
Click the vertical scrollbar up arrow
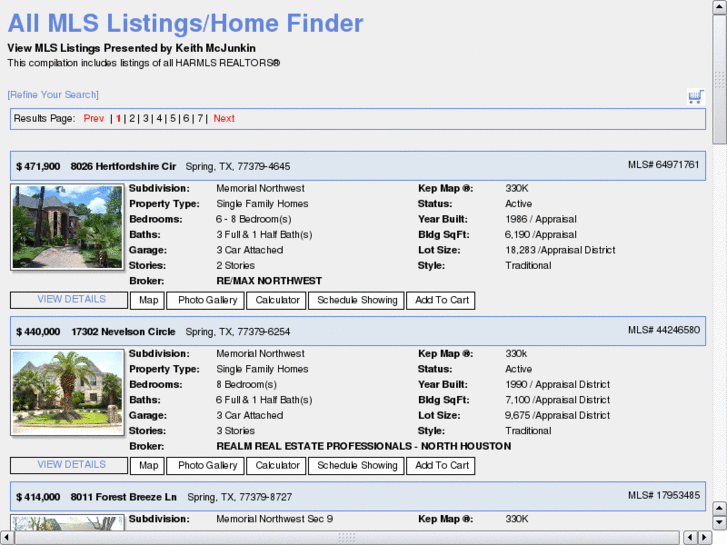719,7
